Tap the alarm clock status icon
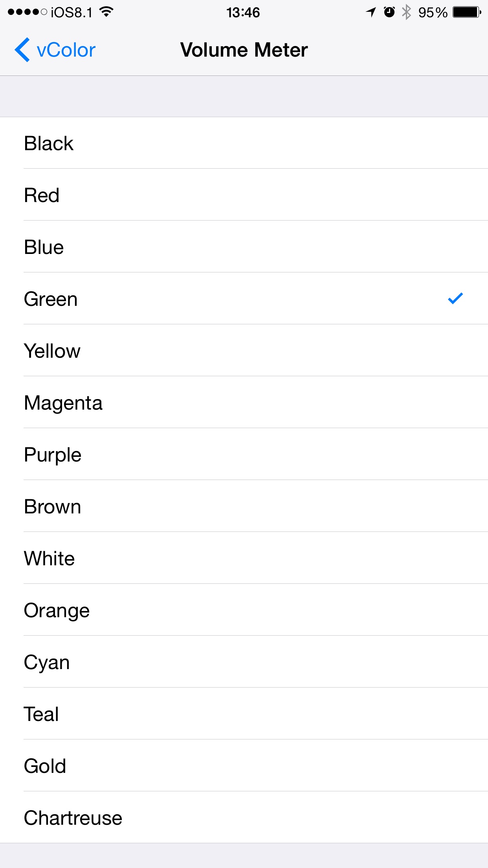 point(389,12)
